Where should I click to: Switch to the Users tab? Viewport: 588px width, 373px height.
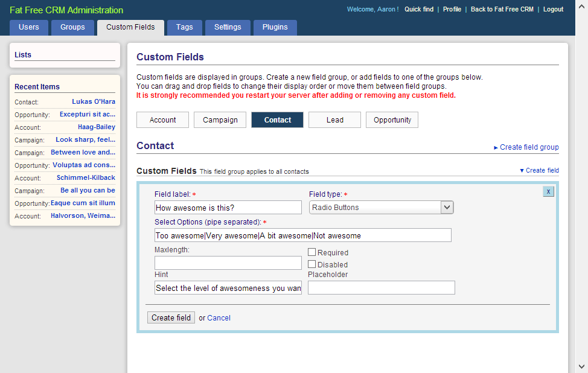(x=29, y=27)
